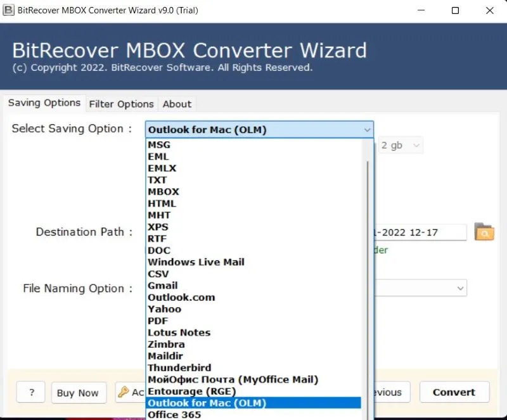Choose RTF from the list
Image resolution: width=507 pixels, height=420 pixels.
click(x=254, y=239)
